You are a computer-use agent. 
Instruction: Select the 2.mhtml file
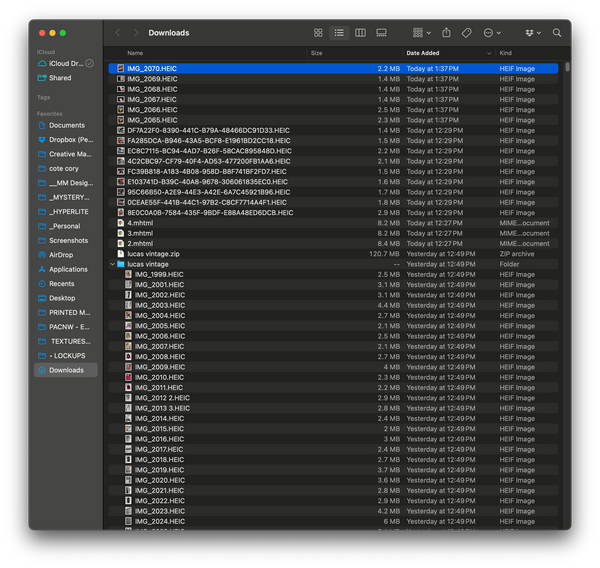333,243
